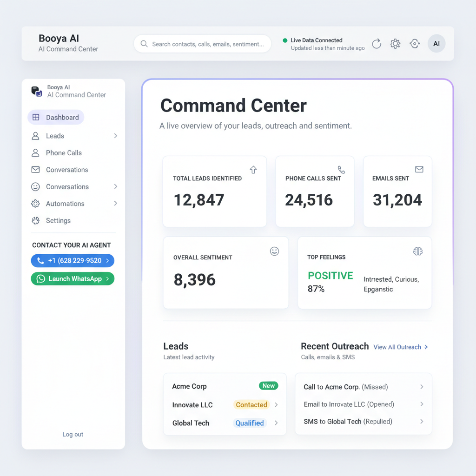
Task: Click SMS to Global Tech (Repulied) text
Action: point(348,422)
